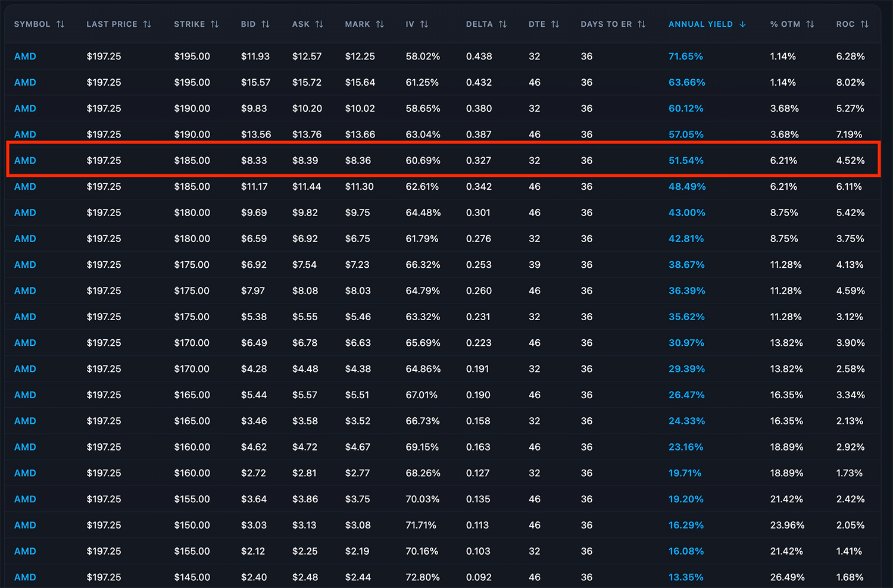Select mark value $10.02
This screenshot has width=893, height=588.
pyautogui.click(x=360, y=109)
